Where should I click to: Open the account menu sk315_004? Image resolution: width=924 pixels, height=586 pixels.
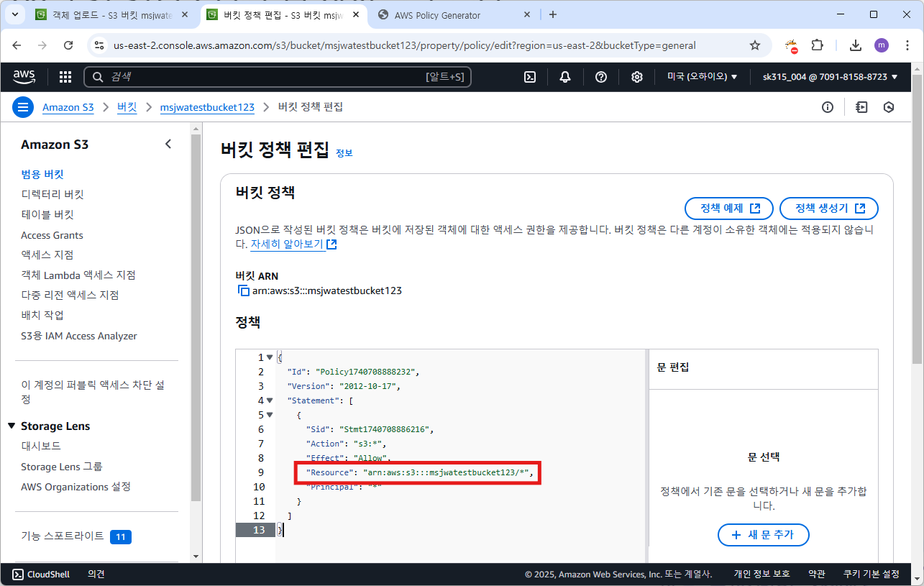(x=830, y=77)
